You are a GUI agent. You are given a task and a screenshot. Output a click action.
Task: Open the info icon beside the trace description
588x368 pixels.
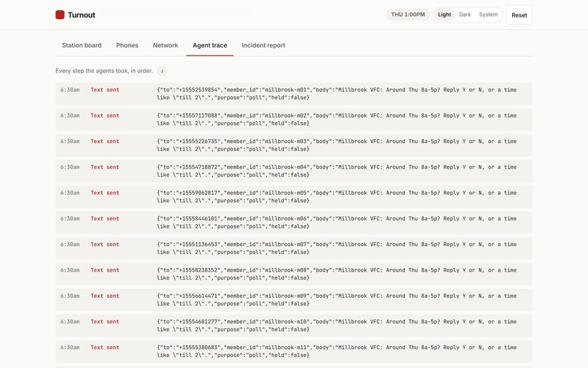tap(162, 71)
